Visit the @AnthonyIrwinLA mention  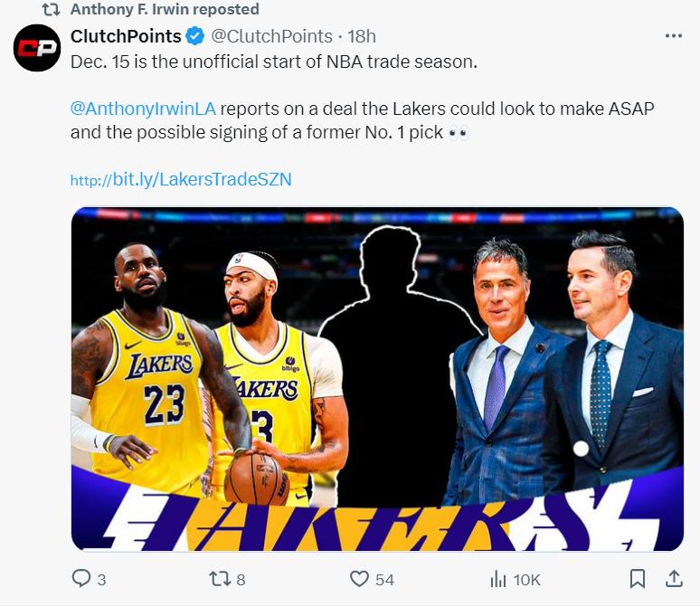pyautogui.click(x=143, y=109)
